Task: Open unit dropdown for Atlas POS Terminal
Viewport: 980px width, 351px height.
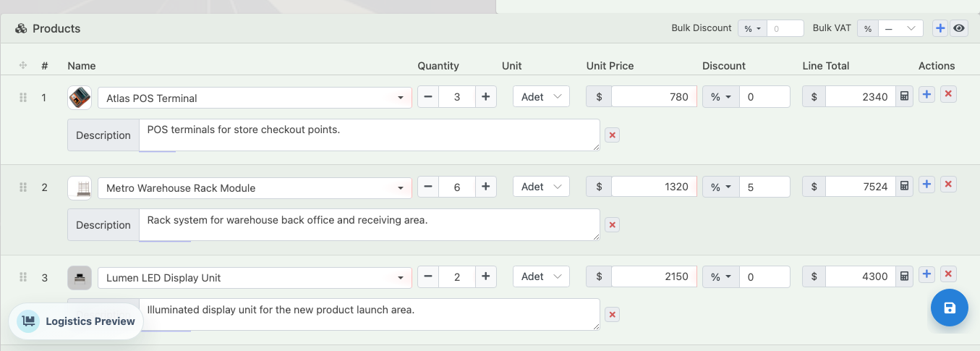Action: click(541, 97)
